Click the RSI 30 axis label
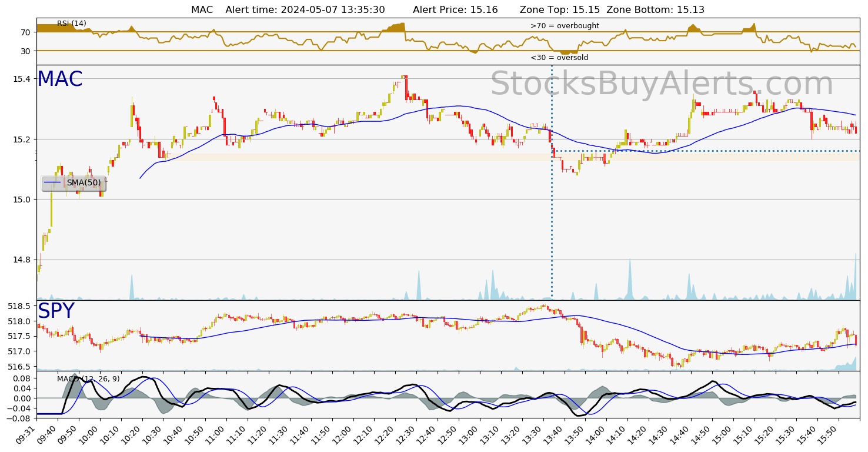 click(x=26, y=51)
